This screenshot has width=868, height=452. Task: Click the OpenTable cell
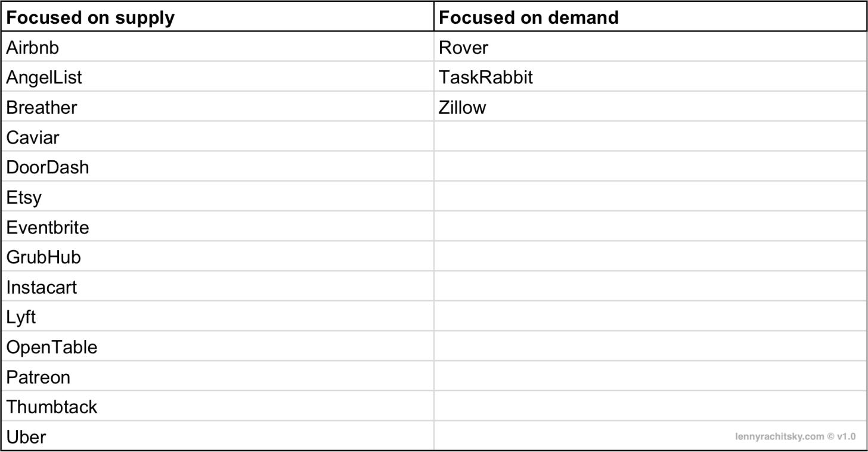217,346
